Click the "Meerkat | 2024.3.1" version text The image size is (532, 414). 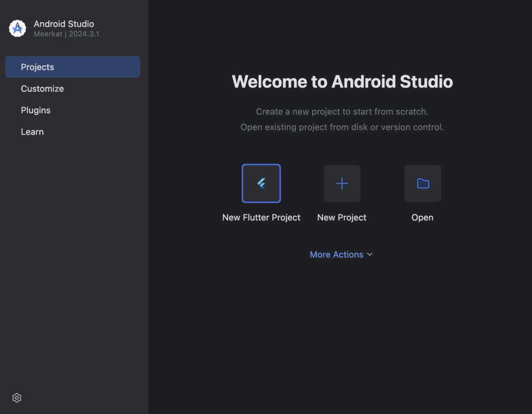click(x=66, y=34)
